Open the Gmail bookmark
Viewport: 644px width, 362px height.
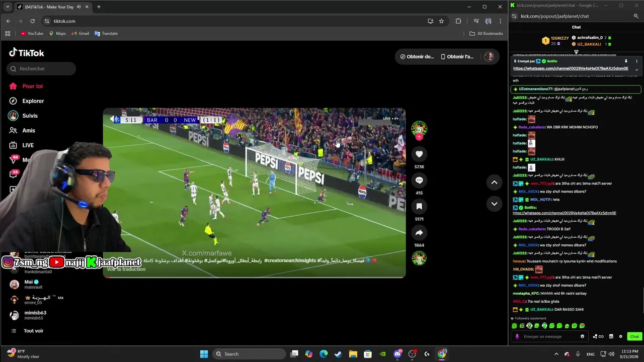pyautogui.click(x=80, y=34)
